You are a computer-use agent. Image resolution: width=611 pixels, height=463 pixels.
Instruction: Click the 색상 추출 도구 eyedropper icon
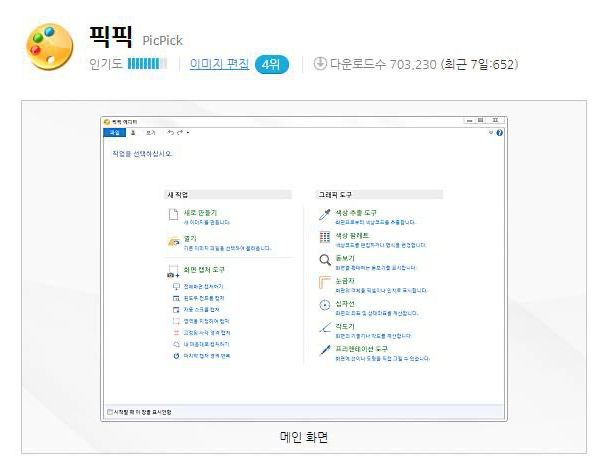[325, 215]
